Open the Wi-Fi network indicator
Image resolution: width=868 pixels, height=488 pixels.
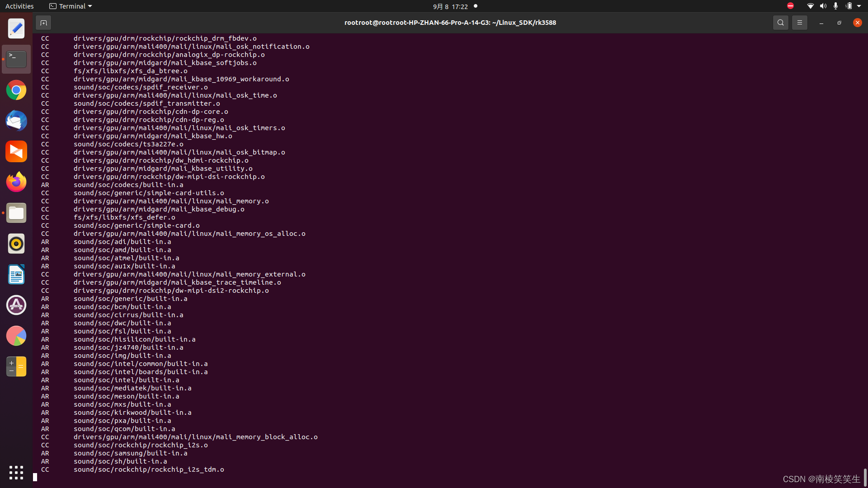tap(810, 6)
